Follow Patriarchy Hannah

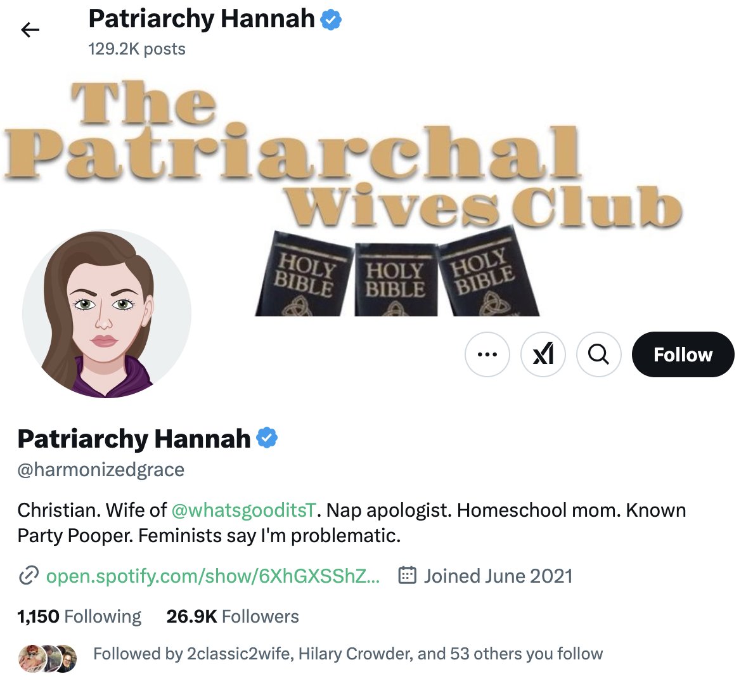pos(683,354)
